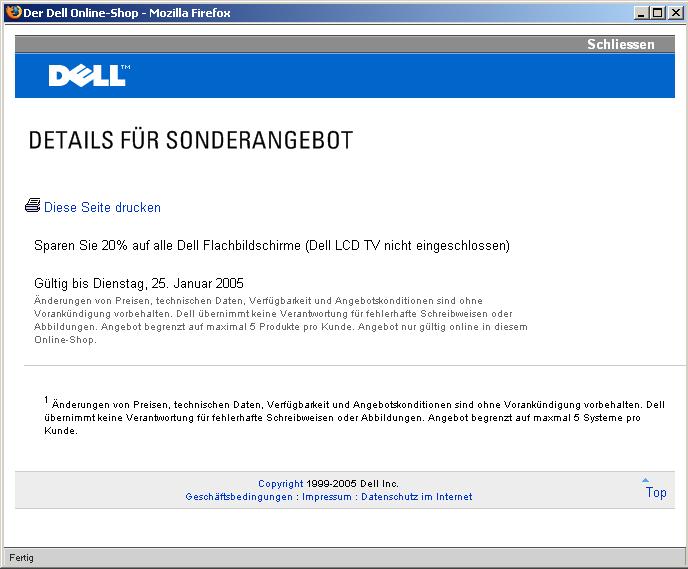Click the Gültig bis Dienstag date line
The width and height of the screenshot is (688, 569).
coord(139,283)
